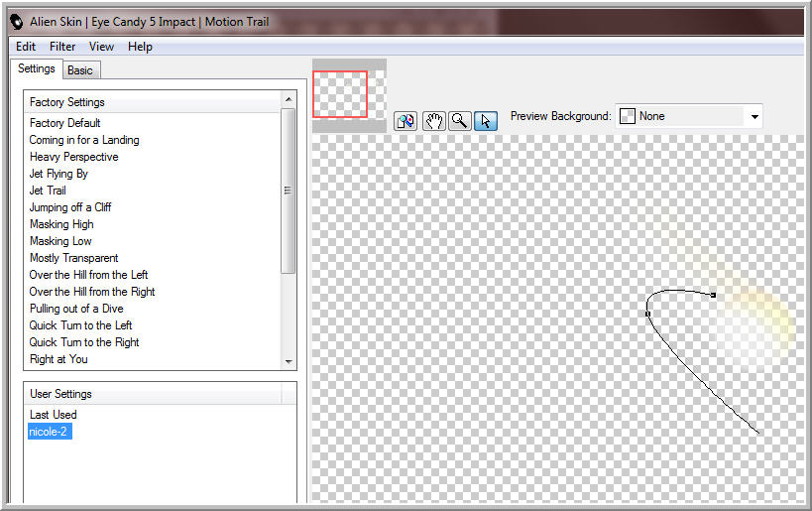This screenshot has width=812, height=511.
Task: Open the View menu
Action: point(101,47)
